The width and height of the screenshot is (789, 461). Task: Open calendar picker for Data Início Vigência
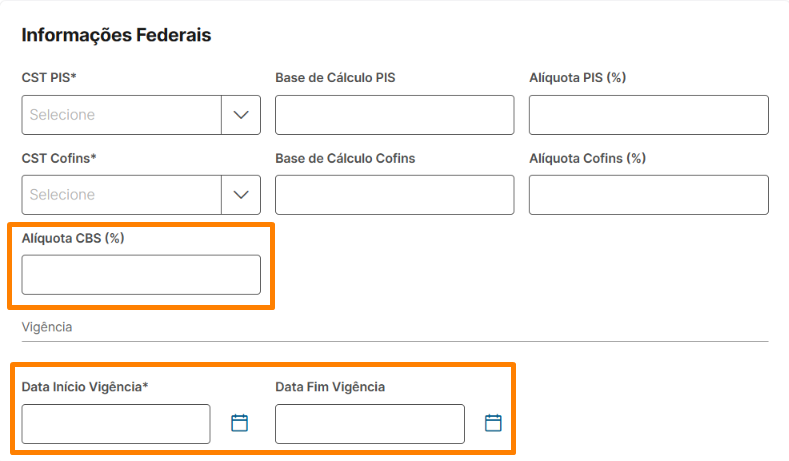[x=239, y=423]
